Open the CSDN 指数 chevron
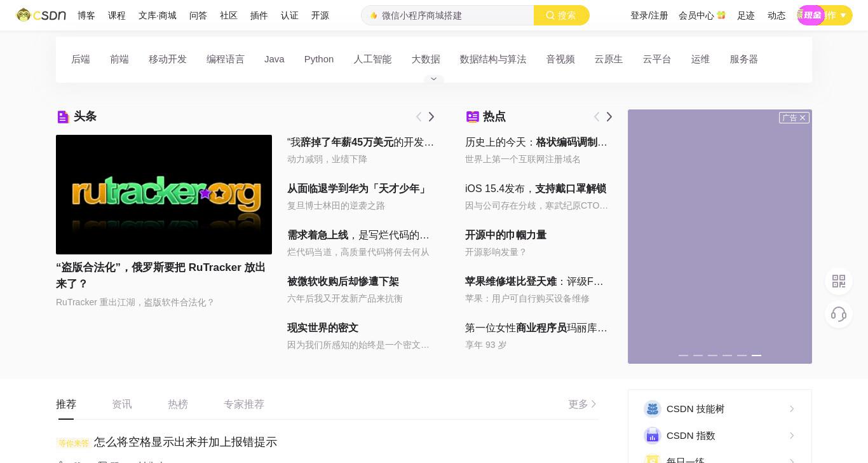The height and width of the screenshot is (463, 868). coord(792,436)
